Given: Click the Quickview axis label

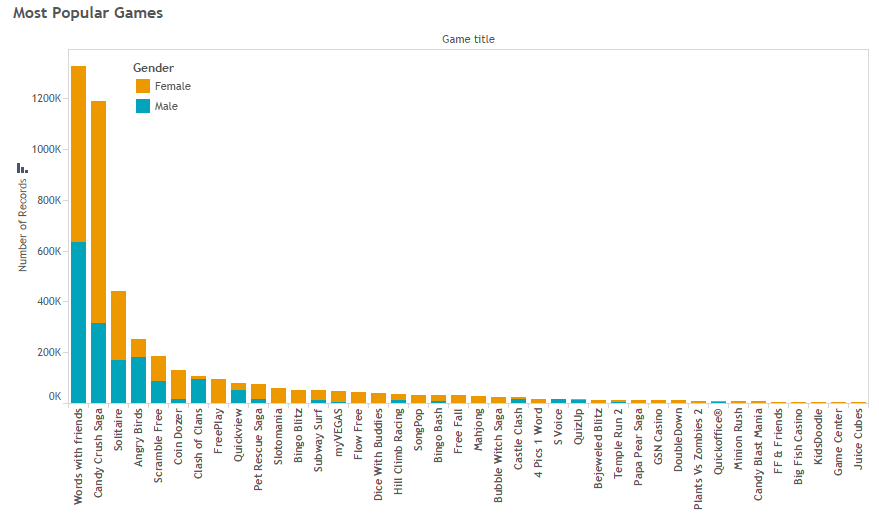Looking at the screenshot, I should click(238, 435).
